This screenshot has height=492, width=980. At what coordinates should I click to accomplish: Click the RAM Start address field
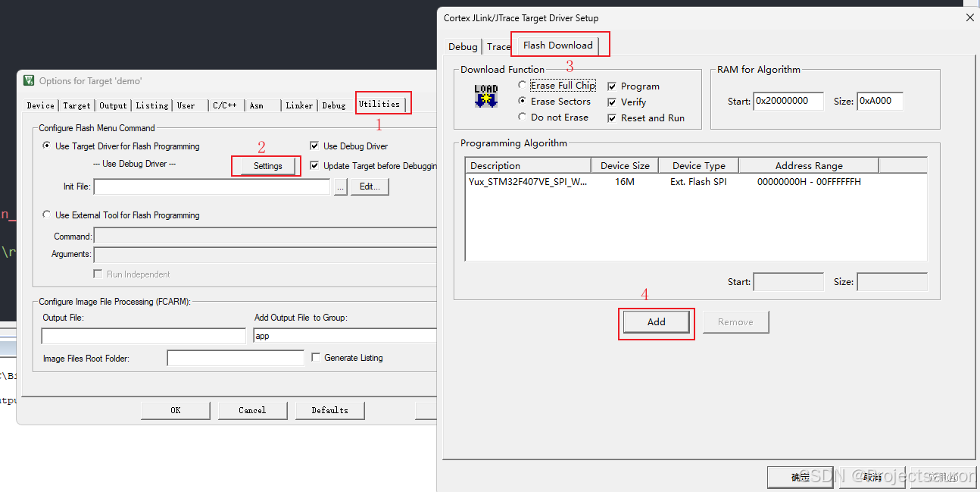click(x=788, y=102)
